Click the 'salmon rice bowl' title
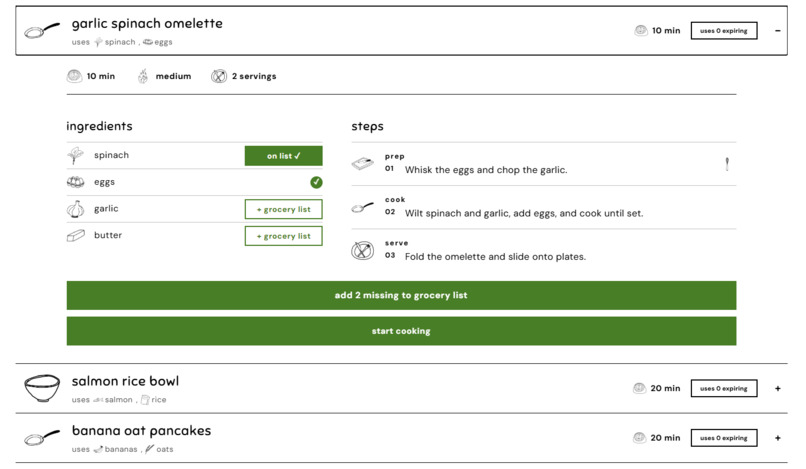This screenshot has height=469, width=806. pyautogui.click(x=125, y=381)
